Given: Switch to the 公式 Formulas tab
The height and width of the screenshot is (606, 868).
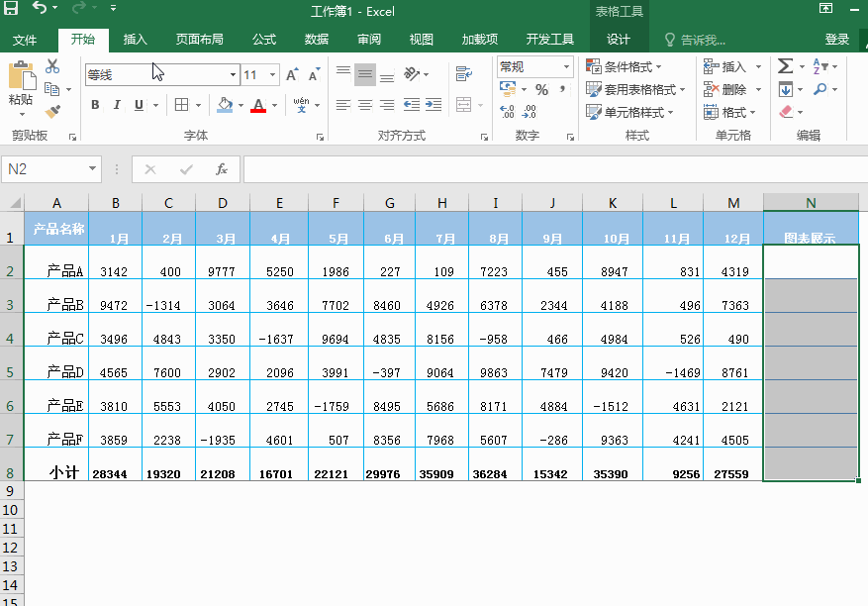Looking at the screenshot, I should click(x=264, y=40).
